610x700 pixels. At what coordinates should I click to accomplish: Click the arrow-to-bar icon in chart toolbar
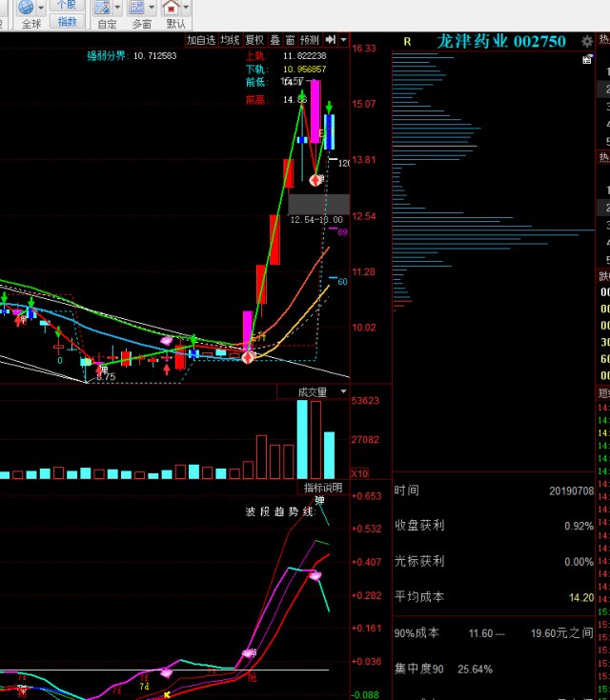[x=330, y=40]
